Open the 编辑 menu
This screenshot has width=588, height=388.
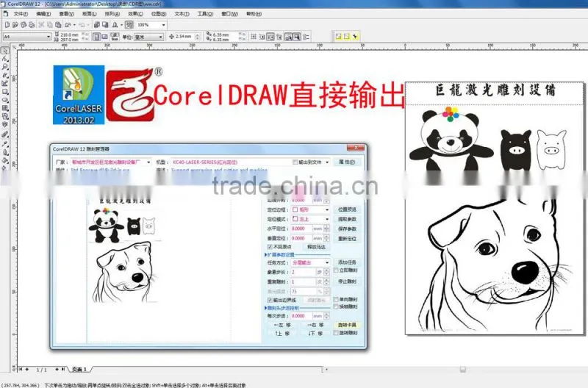coord(43,14)
